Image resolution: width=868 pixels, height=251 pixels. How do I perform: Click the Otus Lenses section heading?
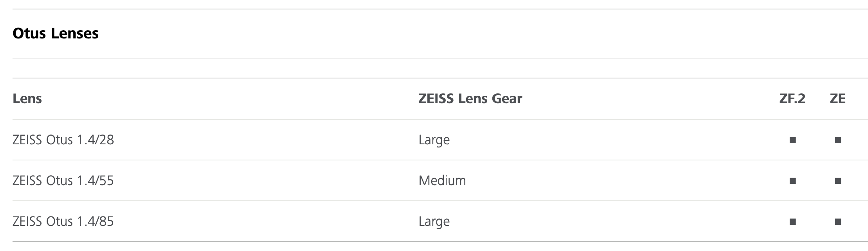56,33
